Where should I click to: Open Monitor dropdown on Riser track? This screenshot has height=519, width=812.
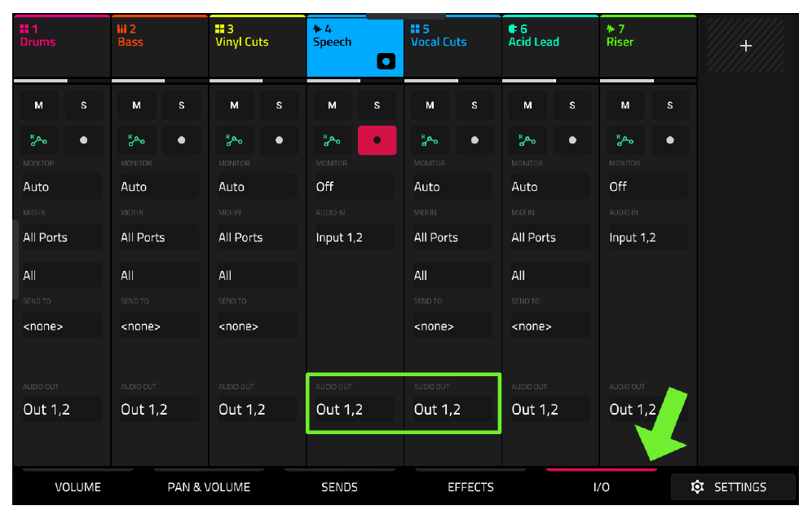(648, 186)
